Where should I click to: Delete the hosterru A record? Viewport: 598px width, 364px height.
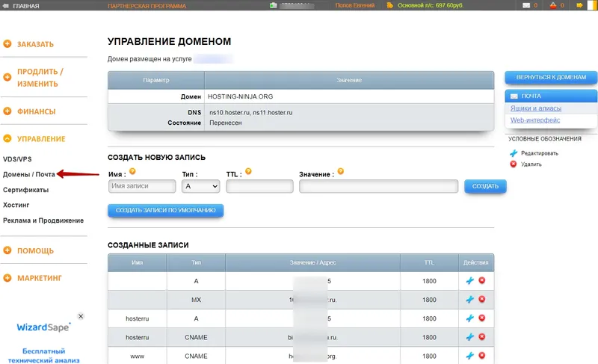[x=482, y=318]
